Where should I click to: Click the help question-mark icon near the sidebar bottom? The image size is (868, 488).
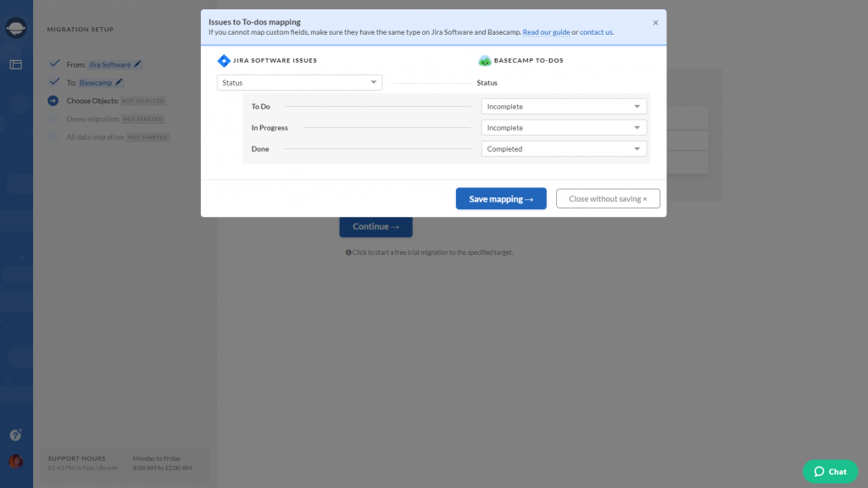14,435
